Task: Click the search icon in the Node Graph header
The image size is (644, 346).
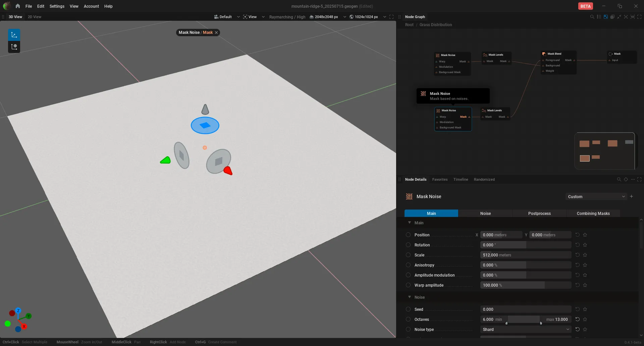Action: pyautogui.click(x=592, y=17)
